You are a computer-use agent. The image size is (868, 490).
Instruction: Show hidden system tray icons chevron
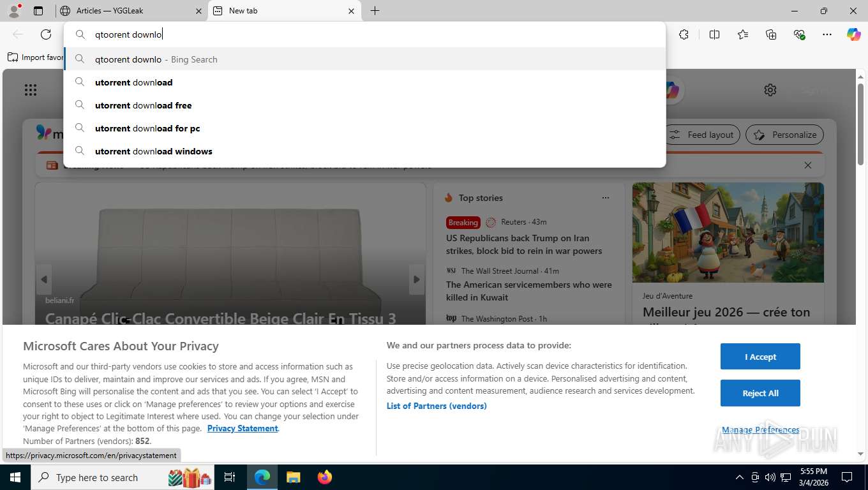click(x=740, y=477)
